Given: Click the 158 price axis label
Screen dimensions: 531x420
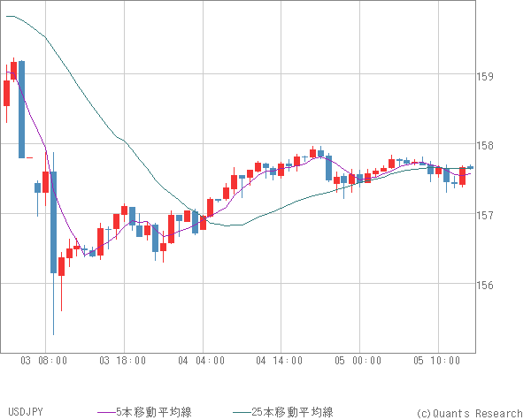Looking at the screenshot, I should tap(485, 146).
